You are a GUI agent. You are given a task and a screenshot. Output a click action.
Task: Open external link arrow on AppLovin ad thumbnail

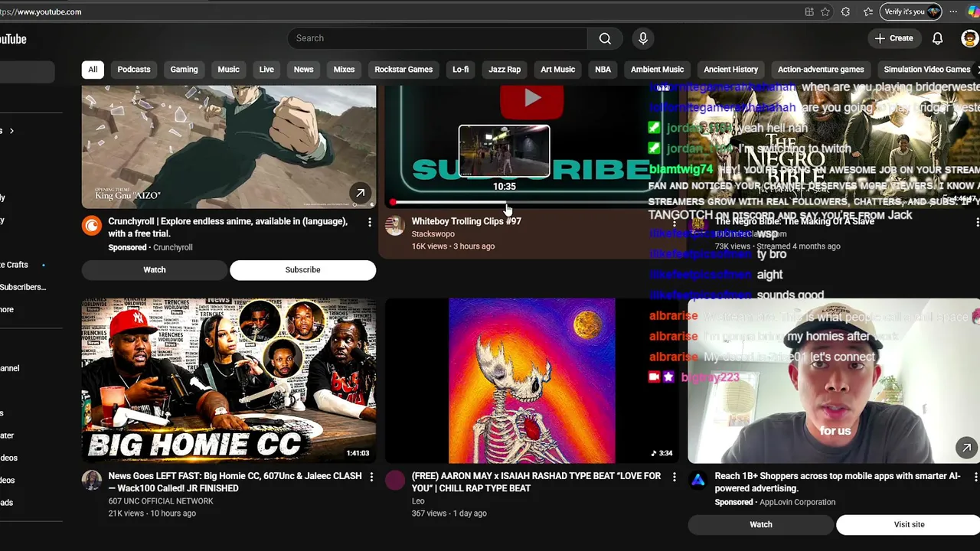(x=966, y=448)
